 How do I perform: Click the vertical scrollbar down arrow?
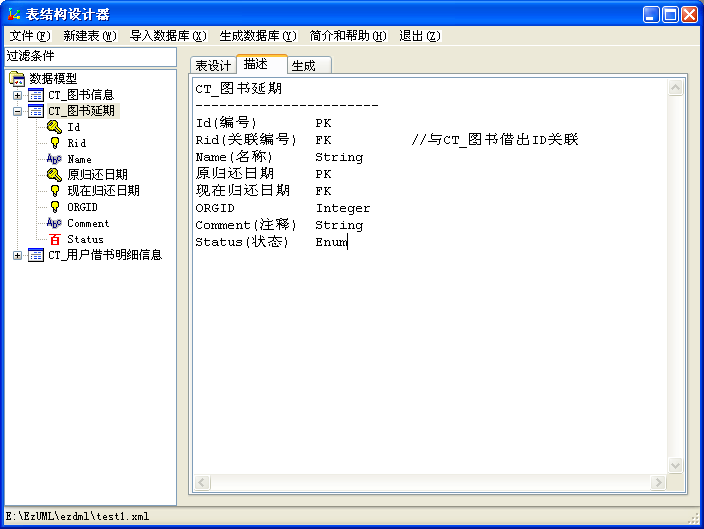pos(676,465)
